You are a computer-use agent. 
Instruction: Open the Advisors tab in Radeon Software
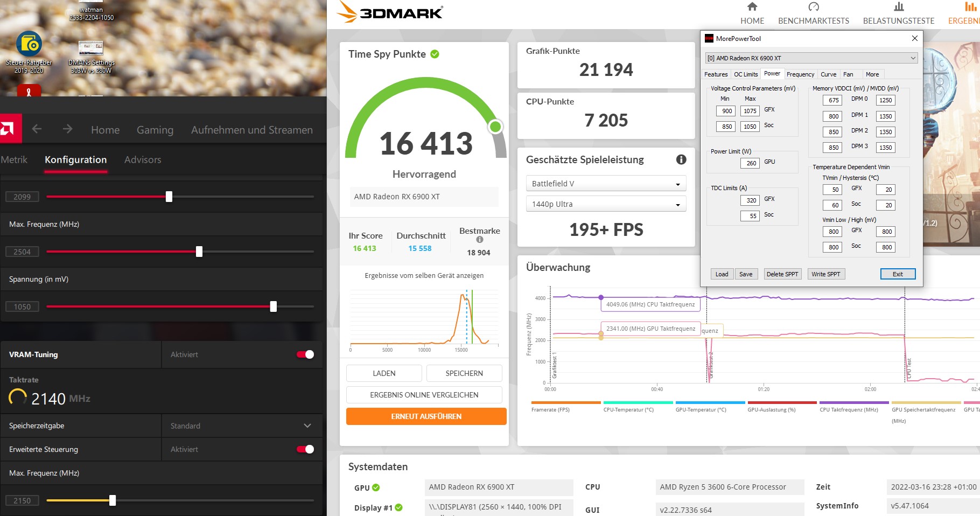(143, 159)
